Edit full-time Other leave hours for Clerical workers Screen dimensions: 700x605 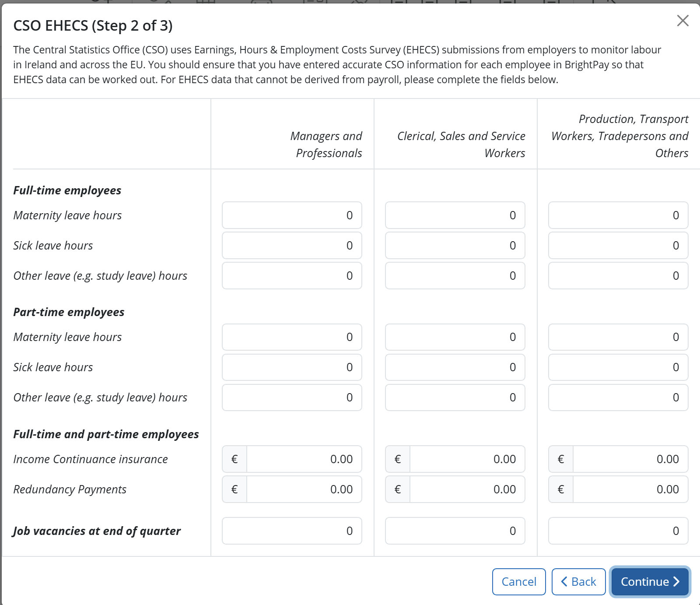(x=455, y=275)
